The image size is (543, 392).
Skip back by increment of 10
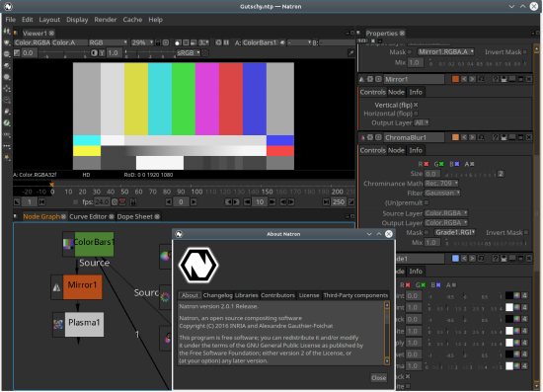[x=247, y=201]
